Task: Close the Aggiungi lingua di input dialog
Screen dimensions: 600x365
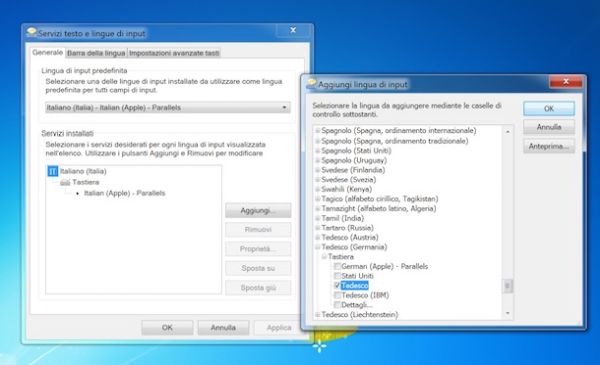Action: 566,81
